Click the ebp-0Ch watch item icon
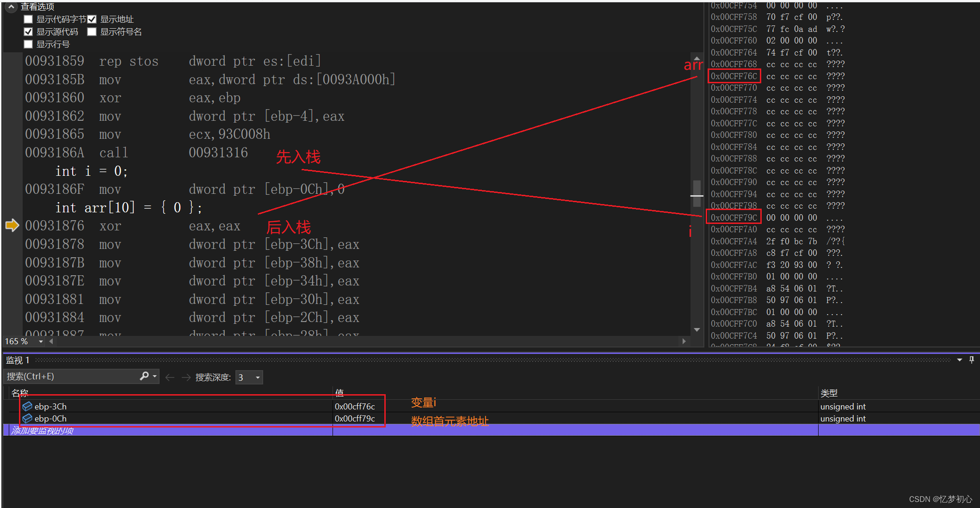The image size is (980, 508). (x=27, y=418)
